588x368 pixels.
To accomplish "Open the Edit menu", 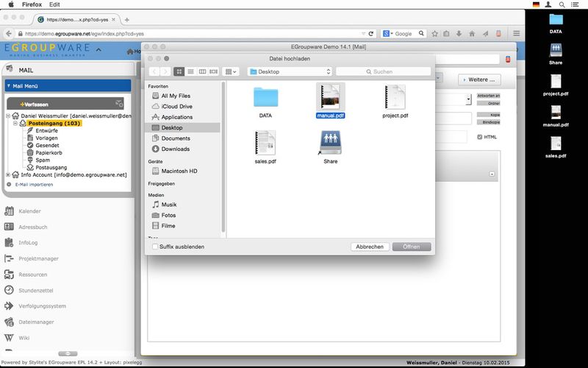I will point(54,4).
